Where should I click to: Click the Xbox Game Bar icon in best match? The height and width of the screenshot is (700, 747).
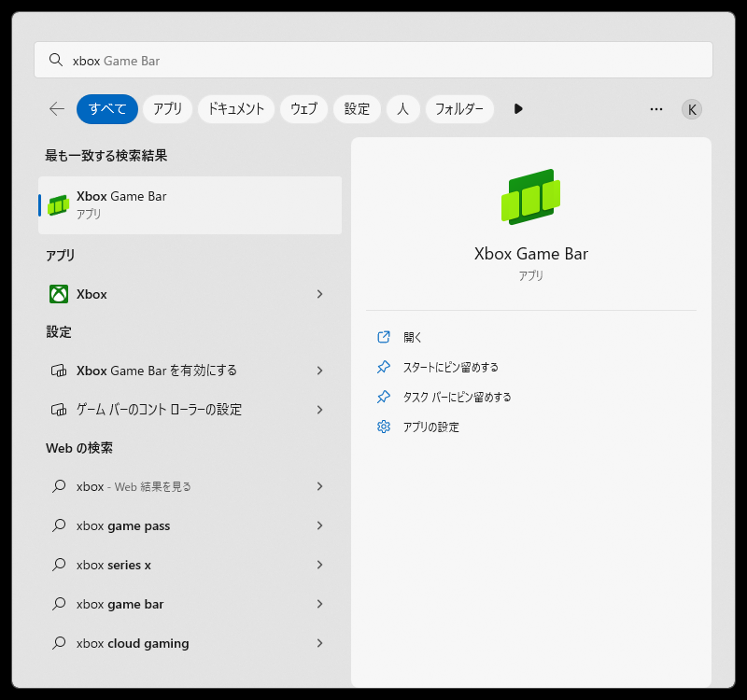tap(59, 205)
